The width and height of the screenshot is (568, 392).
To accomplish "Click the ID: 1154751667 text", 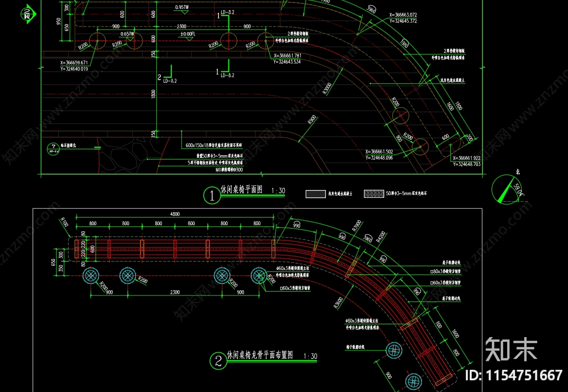I will click(513, 375).
